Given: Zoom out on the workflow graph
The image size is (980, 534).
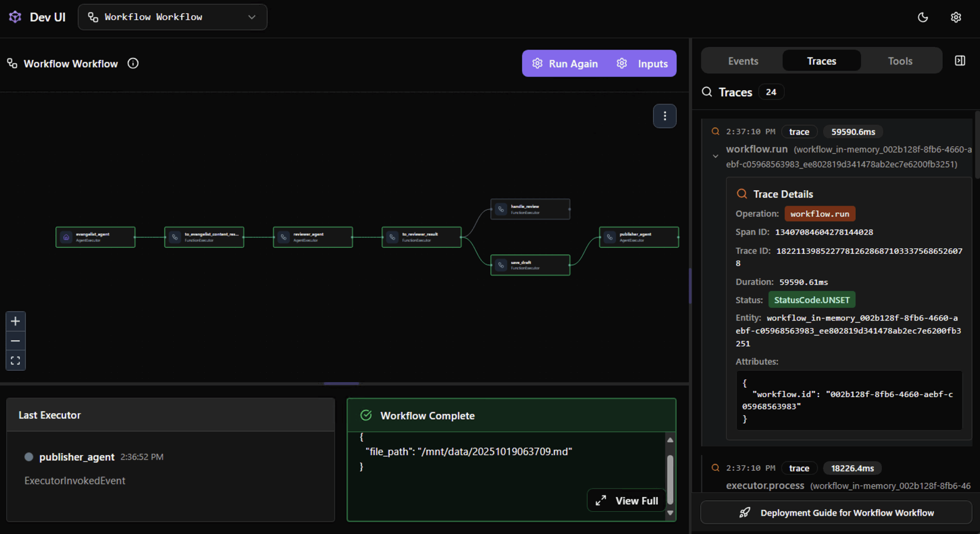Looking at the screenshot, I should (15, 341).
